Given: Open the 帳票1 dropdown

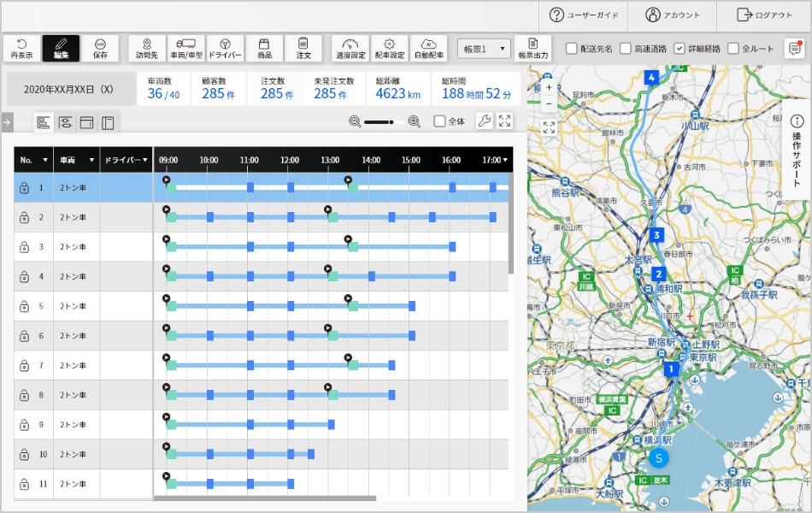Looking at the screenshot, I should click(x=484, y=49).
